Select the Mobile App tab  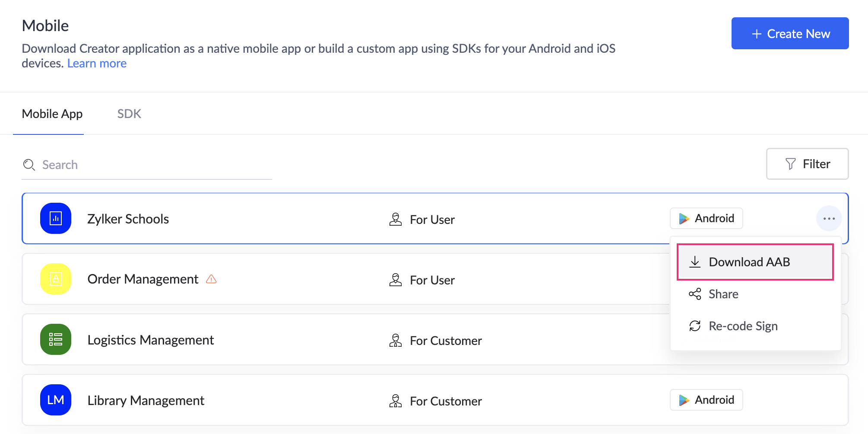coord(52,114)
